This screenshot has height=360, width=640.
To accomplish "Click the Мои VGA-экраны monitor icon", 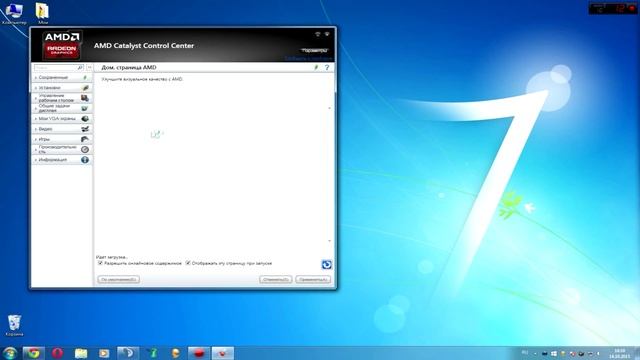I will point(85,119).
